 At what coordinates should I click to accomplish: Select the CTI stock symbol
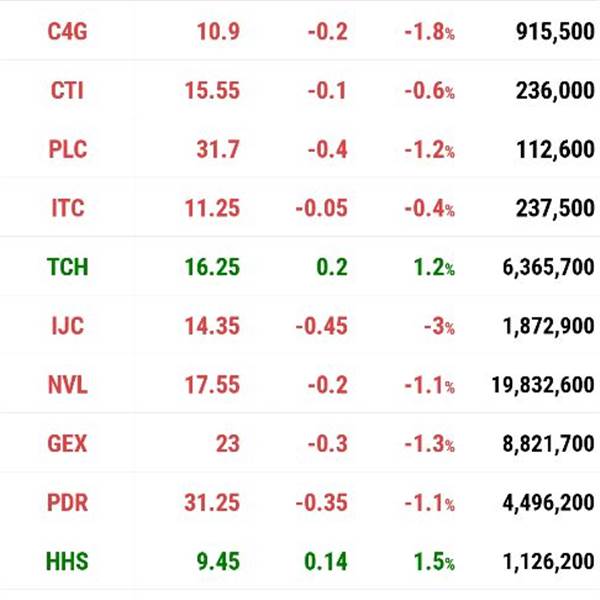[x=67, y=91]
